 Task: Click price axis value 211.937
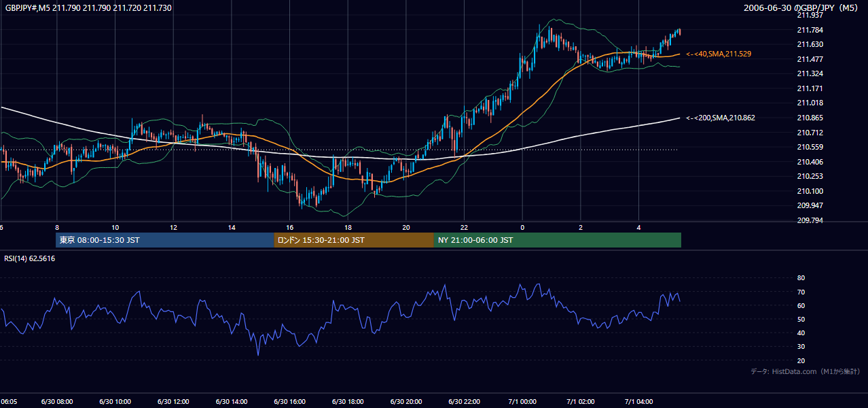point(810,15)
